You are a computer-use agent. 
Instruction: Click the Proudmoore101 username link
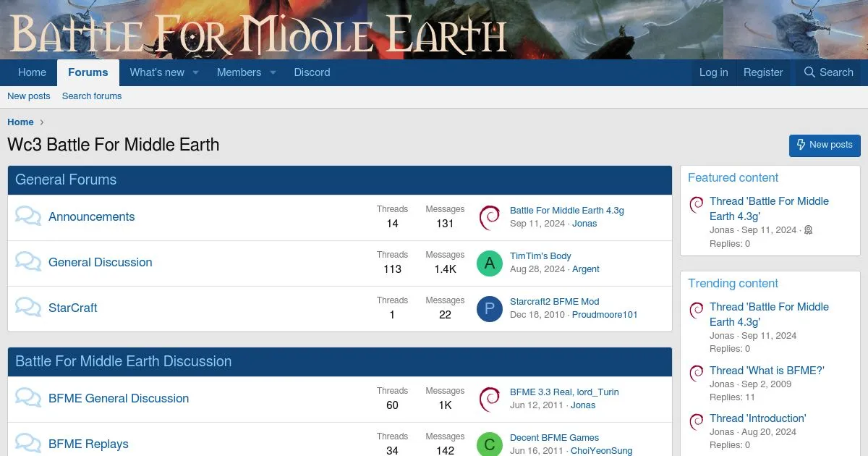605,315
